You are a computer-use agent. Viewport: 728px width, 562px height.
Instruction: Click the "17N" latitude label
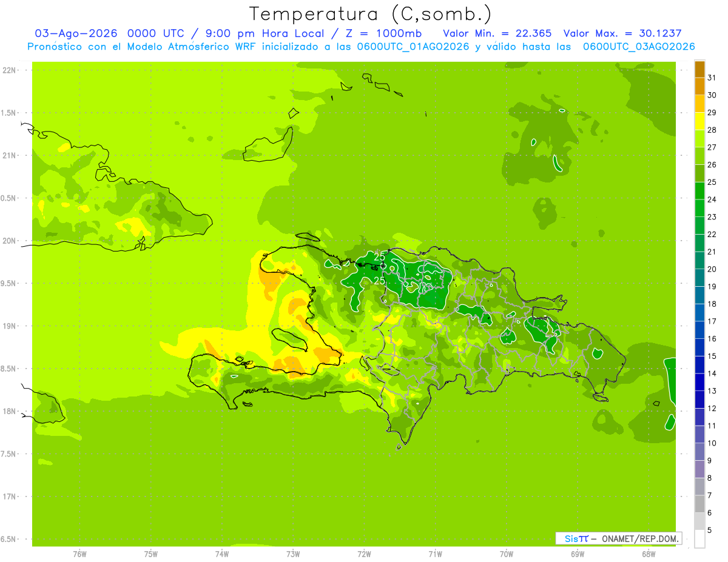click(10, 497)
